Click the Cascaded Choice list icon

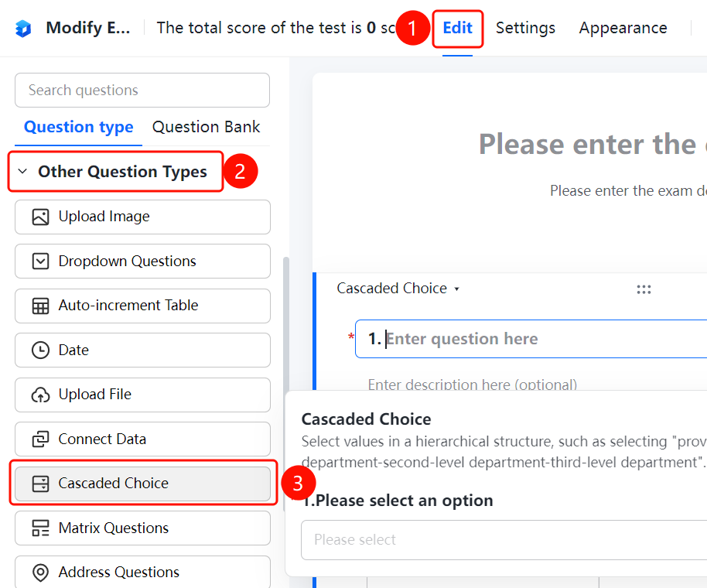(x=40, y=484)
